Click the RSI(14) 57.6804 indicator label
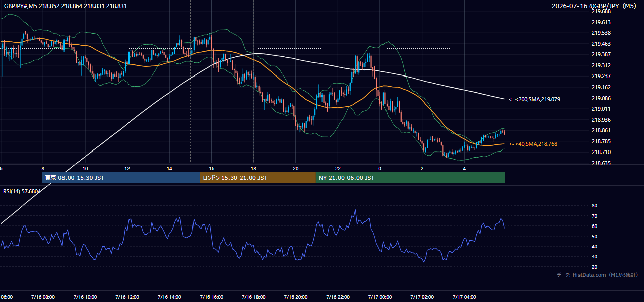 click(x=22, y=191)
